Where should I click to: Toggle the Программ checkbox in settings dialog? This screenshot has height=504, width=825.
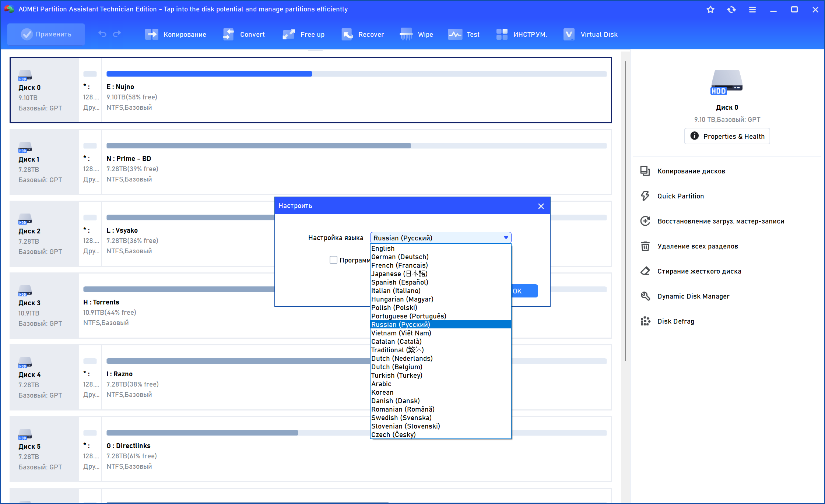click(333, 260)
